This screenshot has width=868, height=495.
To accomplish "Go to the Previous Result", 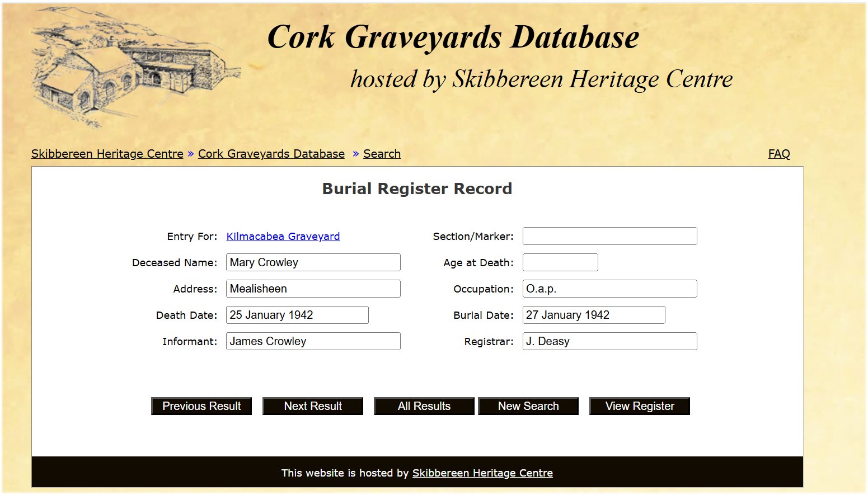I will click(201, 406).
